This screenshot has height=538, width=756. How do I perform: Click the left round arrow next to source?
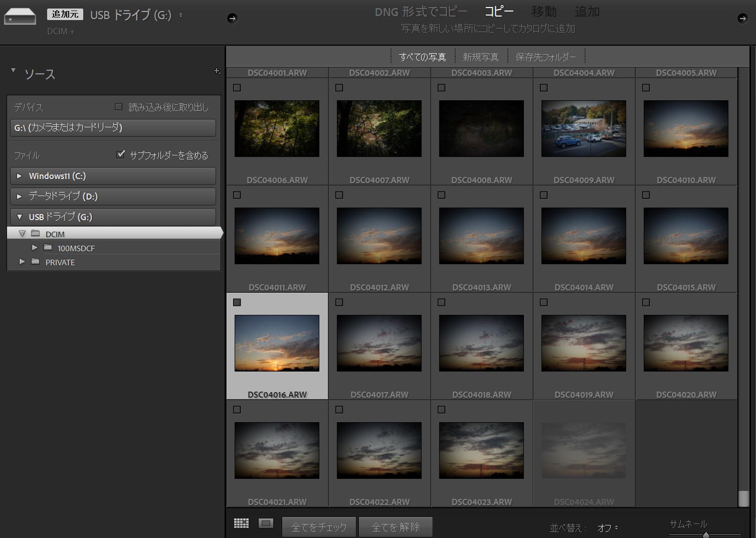tap(232, 19)
